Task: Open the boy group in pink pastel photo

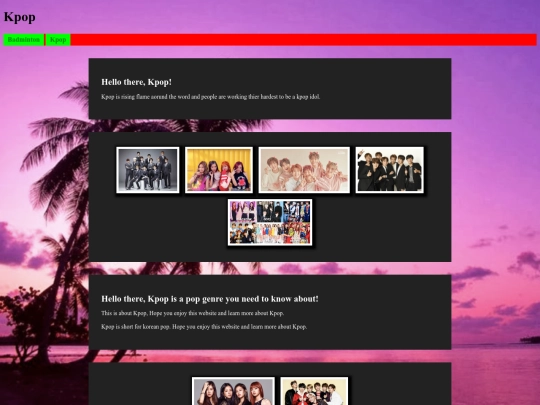Action: tap(304, 170)
